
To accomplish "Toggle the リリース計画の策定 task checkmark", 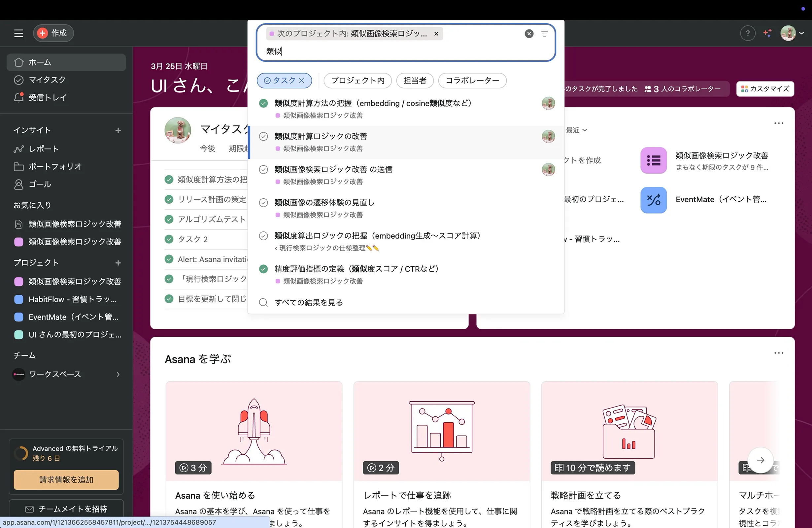I will coord(169,199).
